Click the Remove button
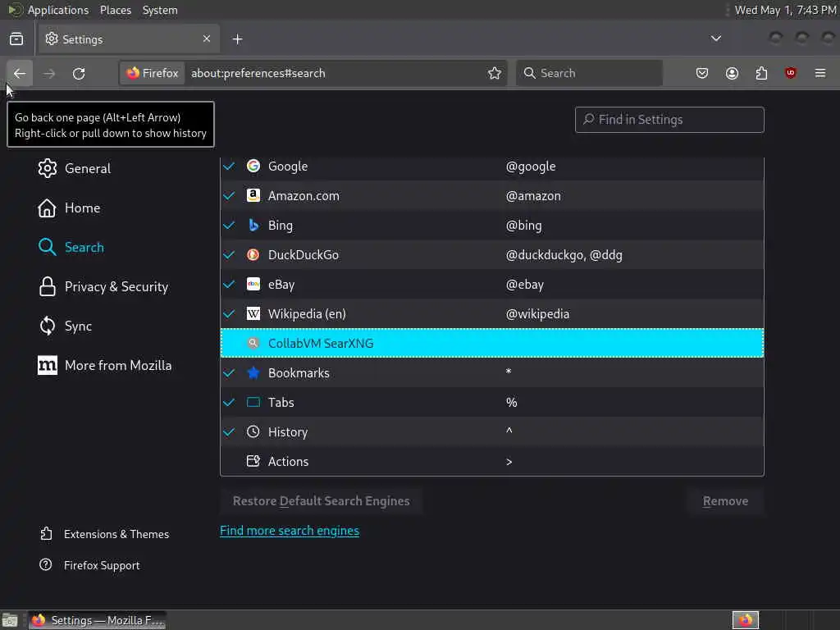This screenshot has width=840, height=630. [725, 501]
